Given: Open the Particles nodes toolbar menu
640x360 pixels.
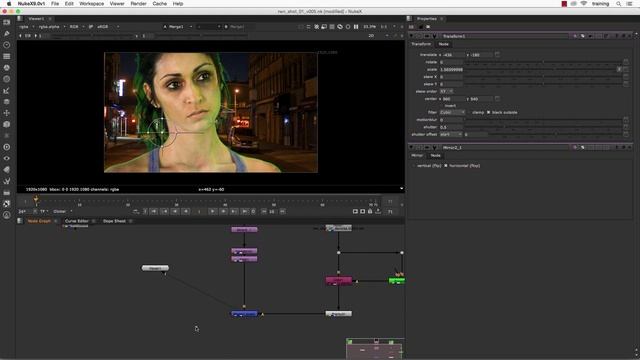Looking at the screenshot, I should click(7, 136).
